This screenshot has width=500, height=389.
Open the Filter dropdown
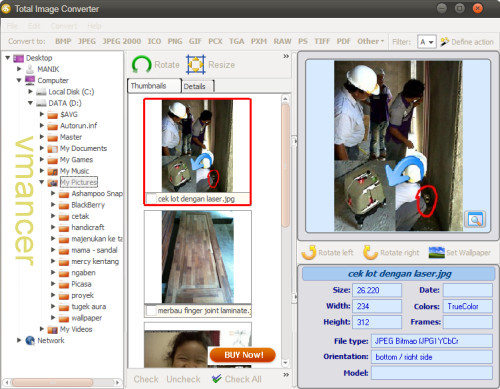coord(427,42)
